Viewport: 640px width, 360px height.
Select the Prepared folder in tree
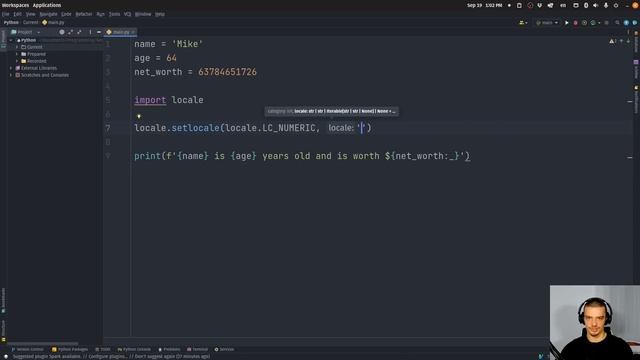(36, 54)
